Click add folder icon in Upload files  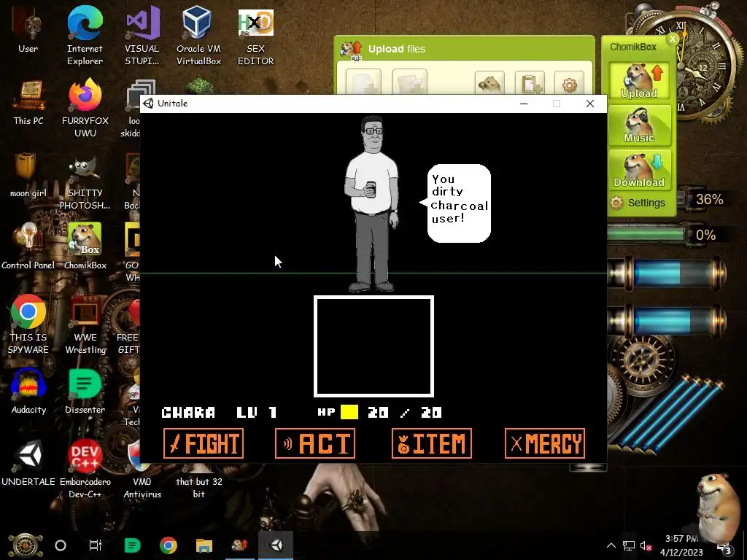click(x=410, y=82)
